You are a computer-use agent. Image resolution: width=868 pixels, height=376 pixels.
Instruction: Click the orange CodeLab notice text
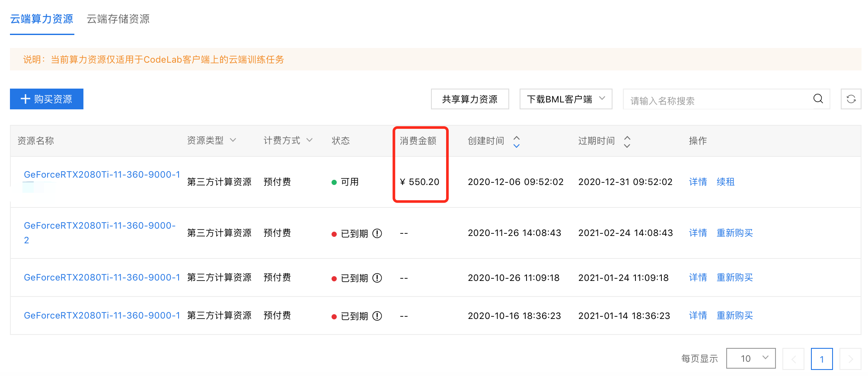[x=153, y=60]
